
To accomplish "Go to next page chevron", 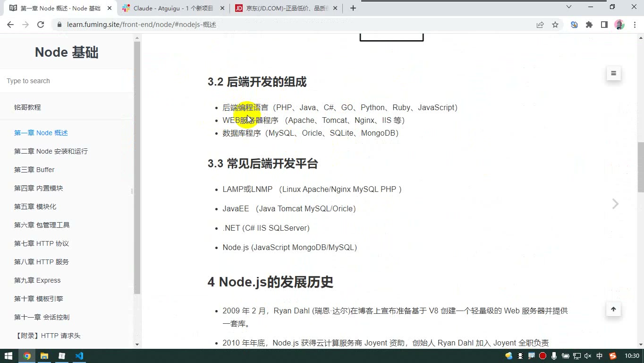I will click(615, 204).
